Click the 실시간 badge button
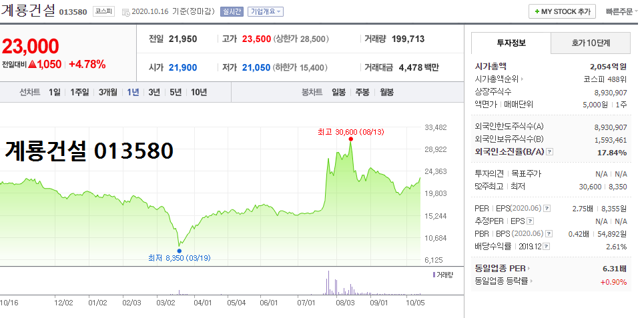The width and height of the screenshot is (644, 318). point(232,11)
